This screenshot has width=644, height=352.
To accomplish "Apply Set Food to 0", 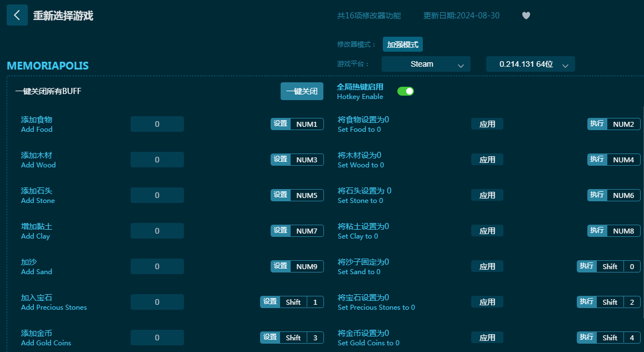I will pos(487,124).
